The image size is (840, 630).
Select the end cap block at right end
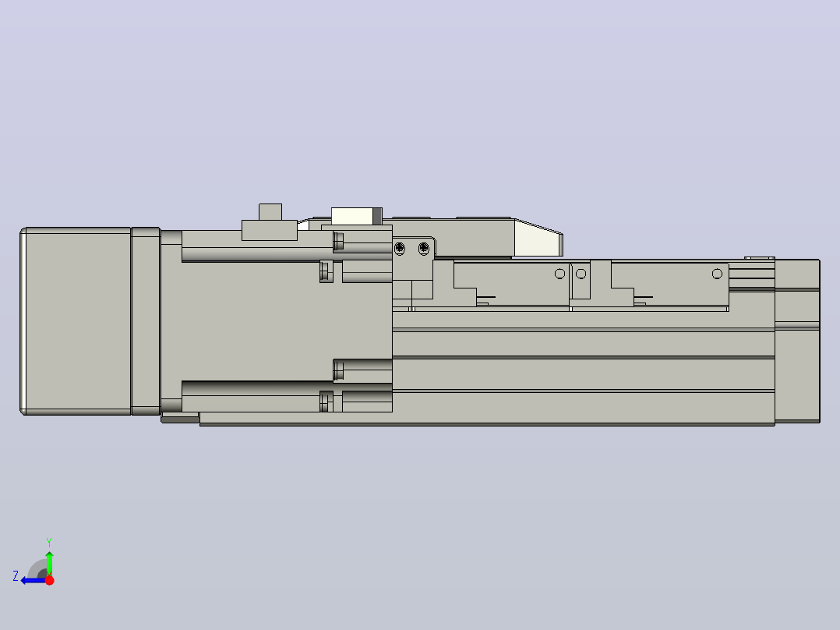click(x=797, y=341)
